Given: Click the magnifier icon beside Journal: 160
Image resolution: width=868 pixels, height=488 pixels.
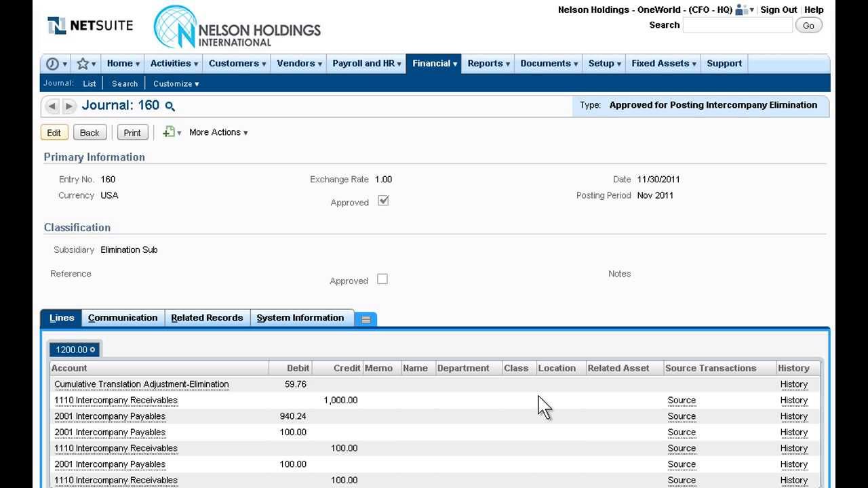Looking at the screenshot, I should [x=170, y=106].
